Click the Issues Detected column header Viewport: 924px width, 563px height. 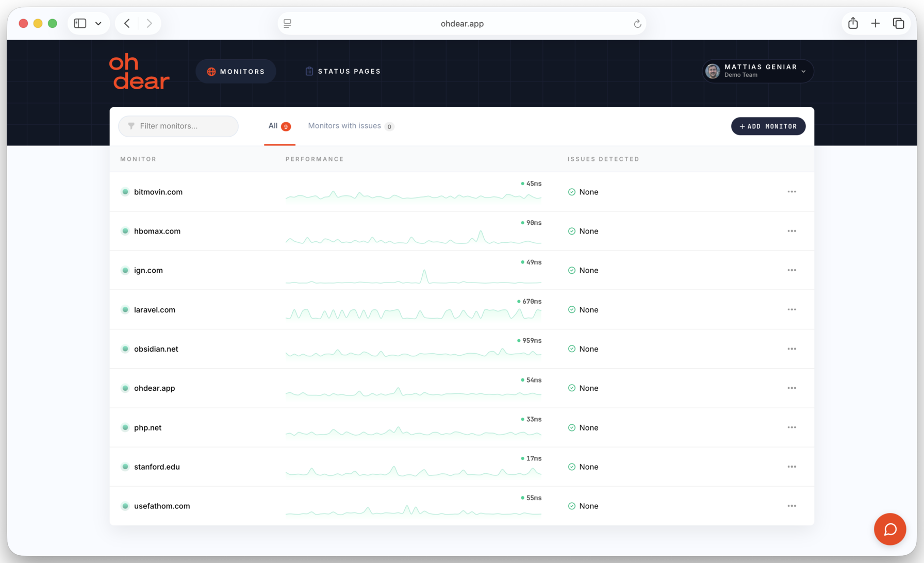(603, 159)
